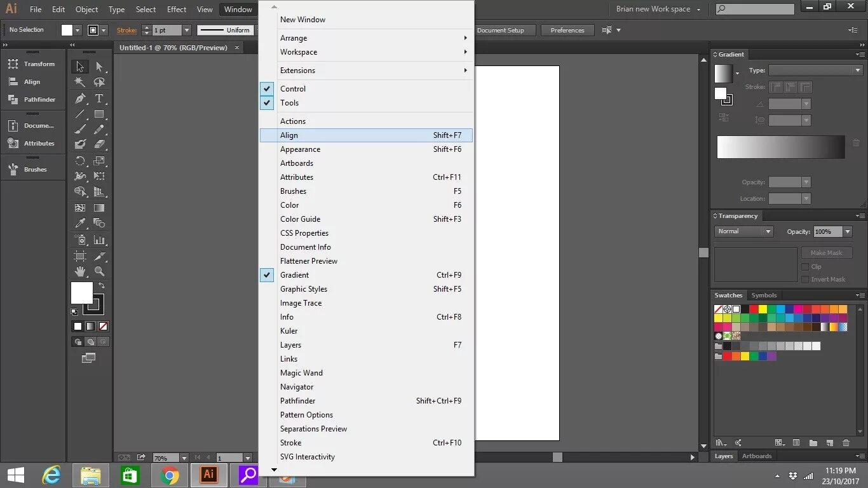The image size is (868, 488).
Task: Open gradient Type dropdown
Action: (815, 71)
